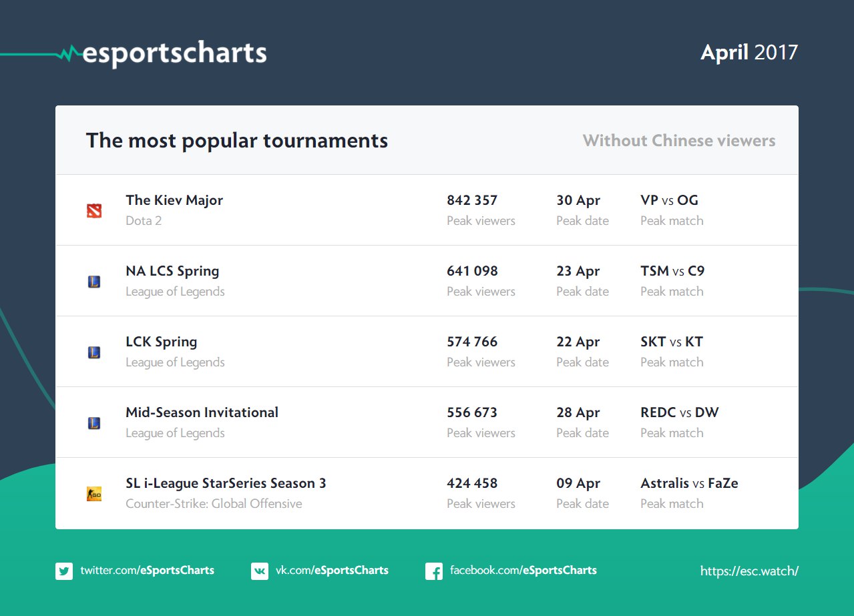Click the April 2017 date heading
Viewport: 854px width, 616px height.
749,53
